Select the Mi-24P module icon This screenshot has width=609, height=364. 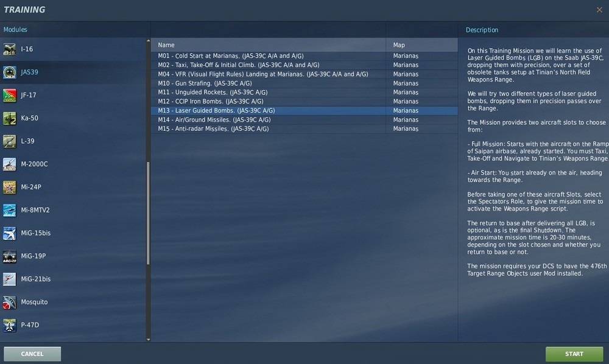(9, 187)
